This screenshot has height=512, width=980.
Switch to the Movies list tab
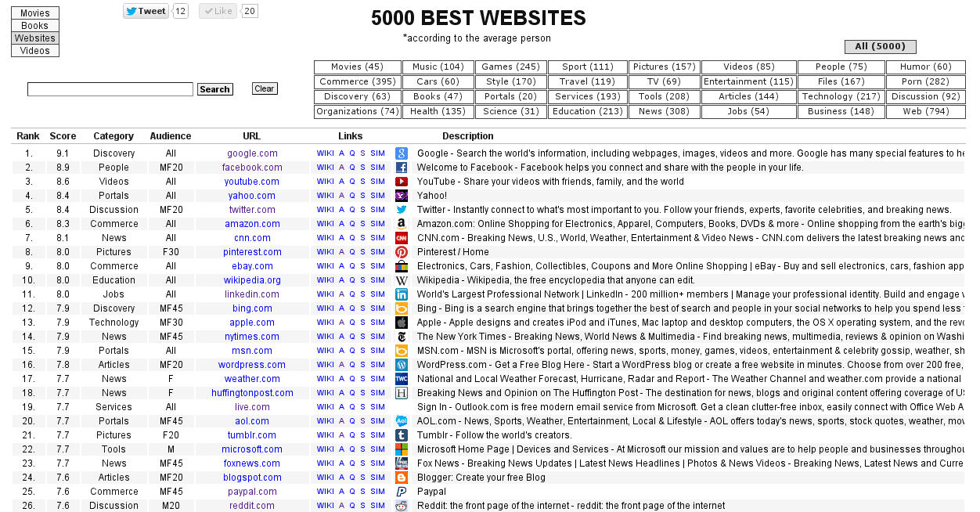point(35,13)
